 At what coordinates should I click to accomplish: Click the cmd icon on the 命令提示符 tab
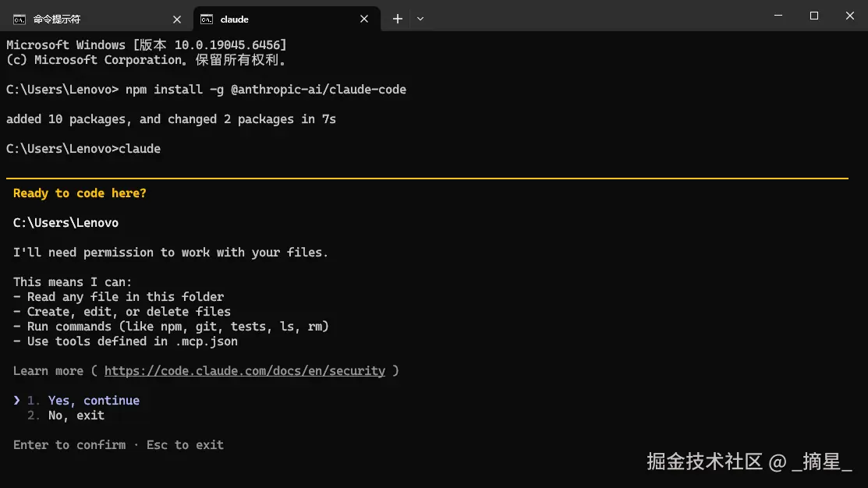click(19, 19)
